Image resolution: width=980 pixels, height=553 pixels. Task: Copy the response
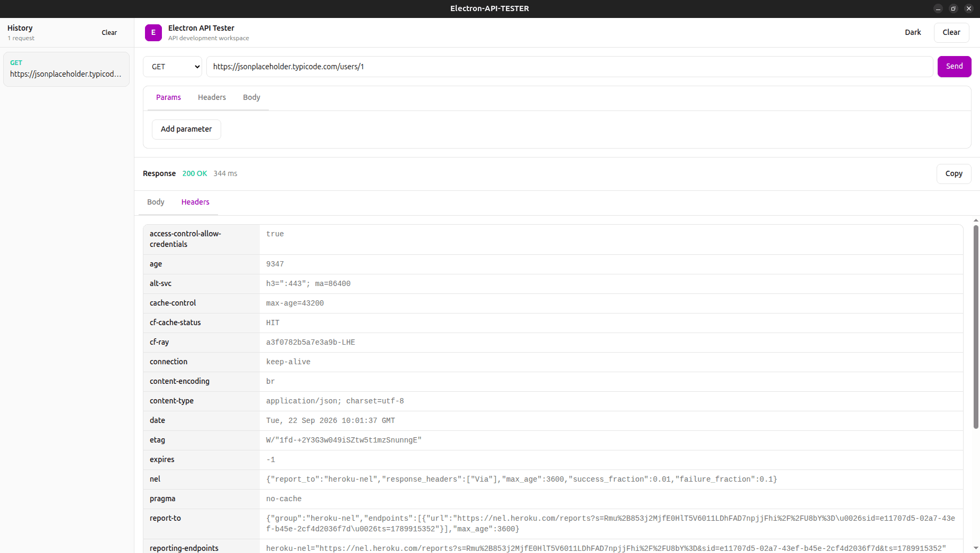tap(954, 173)
